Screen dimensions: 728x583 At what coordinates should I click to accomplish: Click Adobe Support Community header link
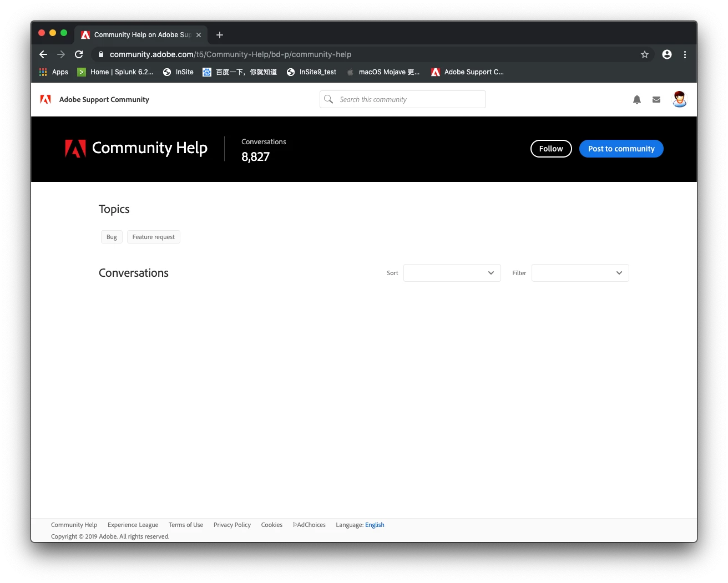click(x=104, y=100)
